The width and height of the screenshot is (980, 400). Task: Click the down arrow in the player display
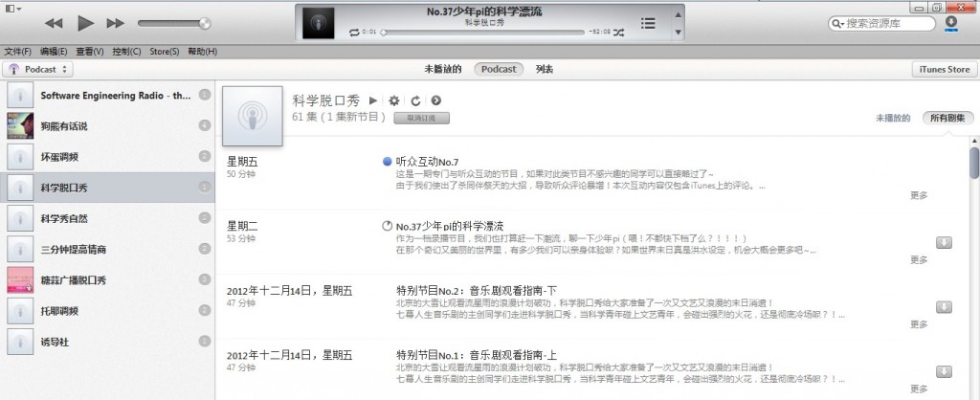click(679, 33)
